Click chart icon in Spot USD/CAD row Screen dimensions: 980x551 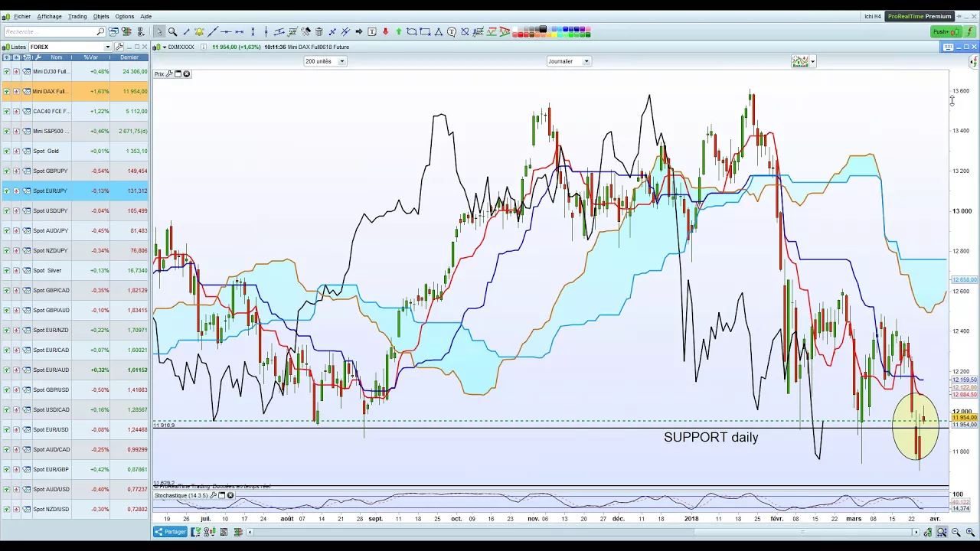pos(26,409)
